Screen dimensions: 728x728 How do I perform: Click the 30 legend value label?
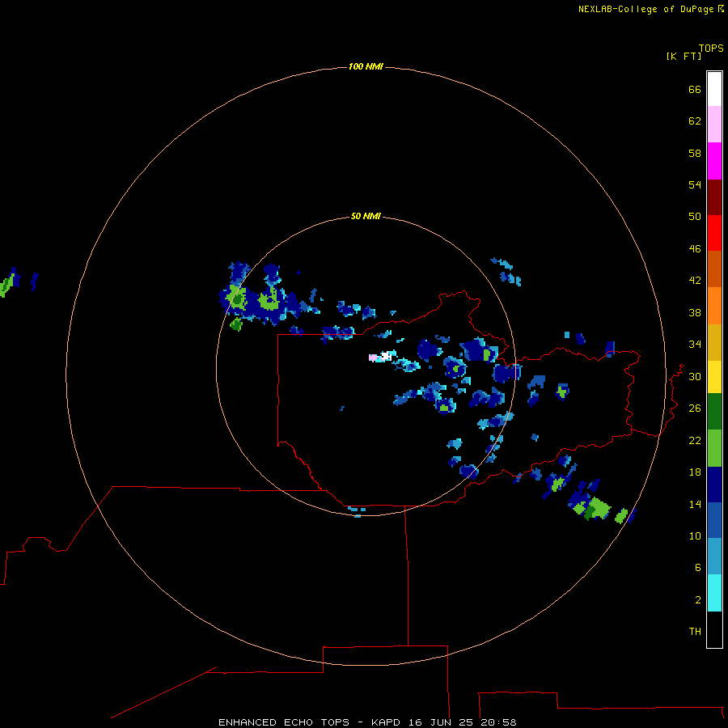(695, 376)
